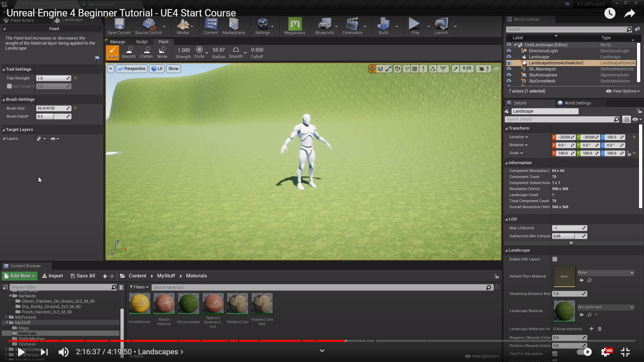Open the Blueprints toolbar button
Screen dimensions: 644x362
tap(324, 26)
